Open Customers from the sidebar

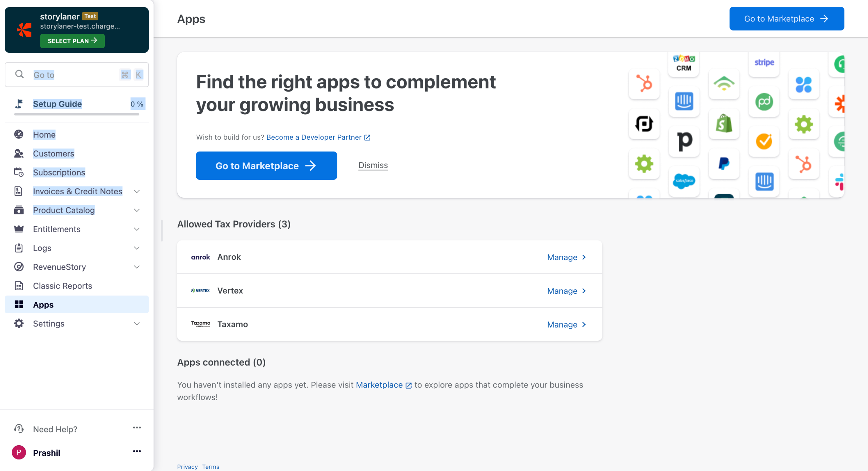click(x=53, y=154)
